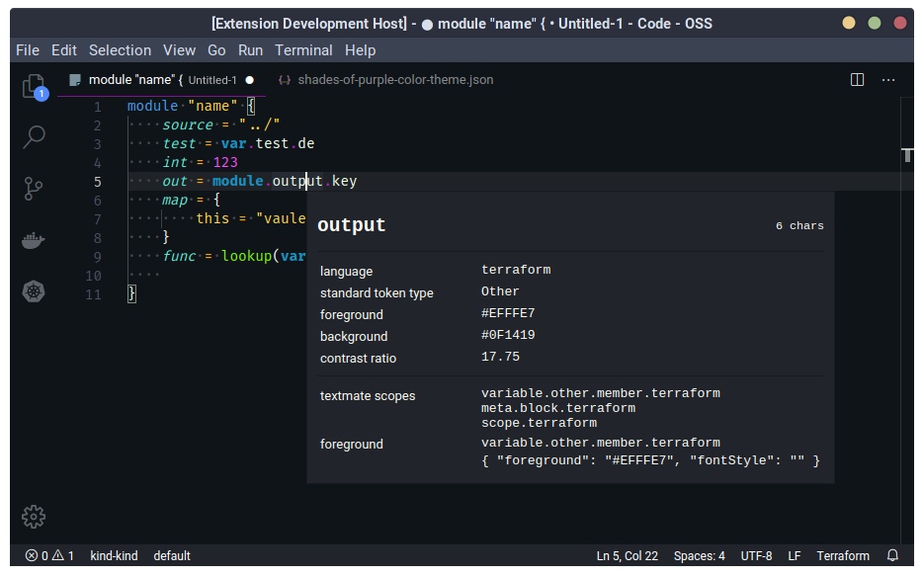Open the Search view in activity bar
The height and width of the screenshot is (576, 924).
pos(34,136)
